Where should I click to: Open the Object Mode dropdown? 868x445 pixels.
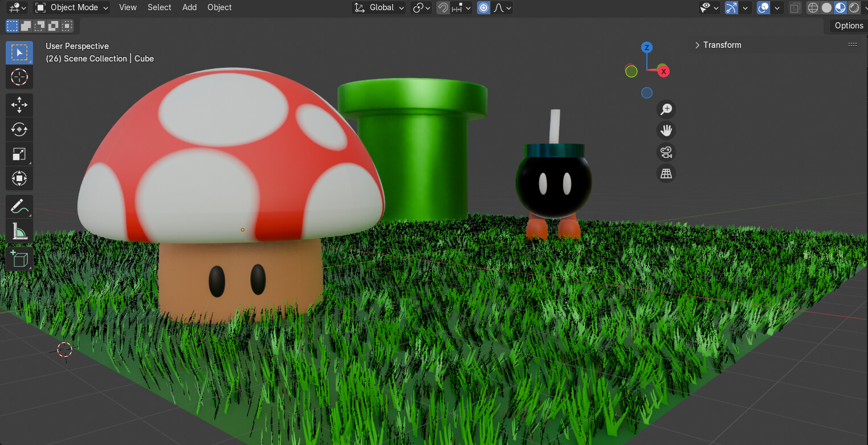pyautogui.click(x=72, y=7)
